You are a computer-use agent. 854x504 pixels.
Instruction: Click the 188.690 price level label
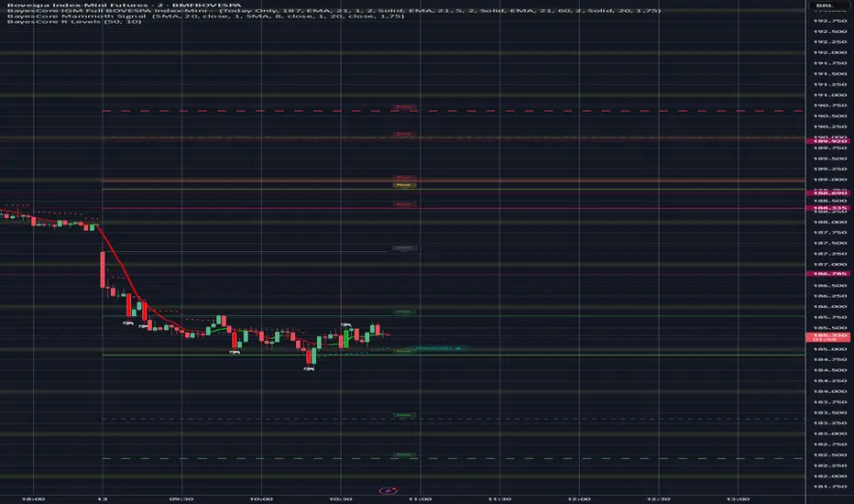pos(829,192)
